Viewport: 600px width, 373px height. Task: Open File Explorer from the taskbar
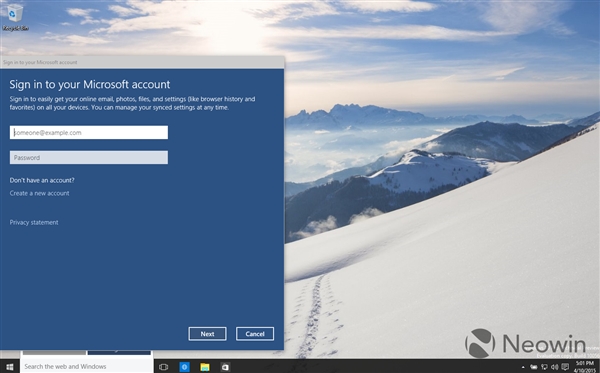point(205,367)
